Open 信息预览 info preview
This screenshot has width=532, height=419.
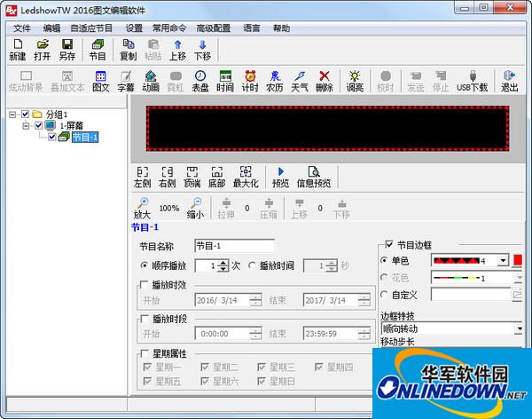tap(314, 177)
